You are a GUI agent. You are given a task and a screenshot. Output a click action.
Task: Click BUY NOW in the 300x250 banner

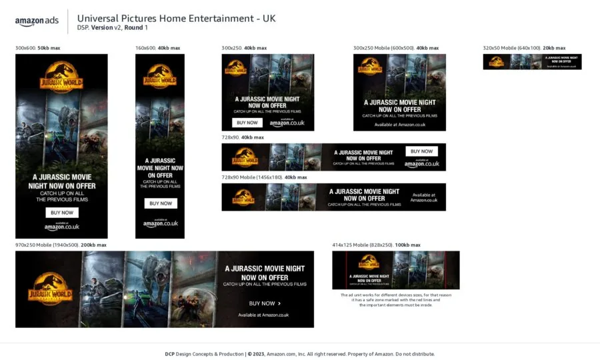tap(247, 123)
